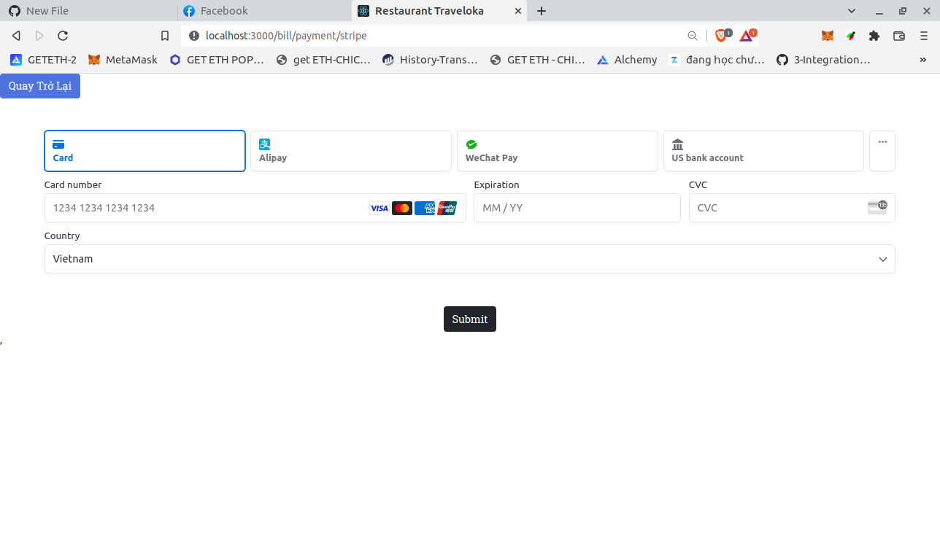Click the UnionPay icon in card field
The width and height of the screenshot is (940, 560).
click(447, 208)
